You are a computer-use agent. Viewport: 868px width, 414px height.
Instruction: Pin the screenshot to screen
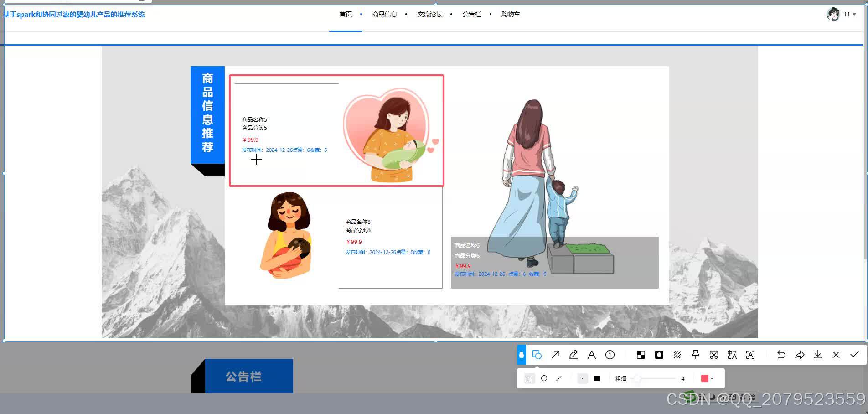tap(695, 354)
